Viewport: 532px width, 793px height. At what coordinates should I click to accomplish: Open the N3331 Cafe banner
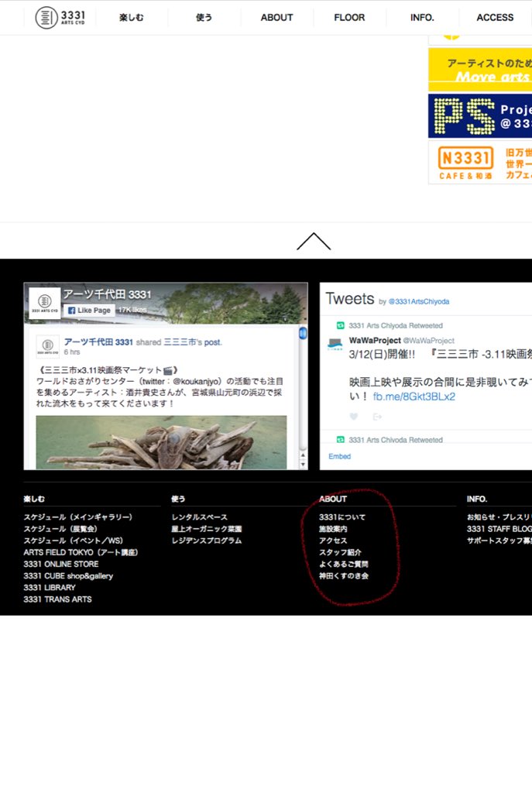click(480, 163)
